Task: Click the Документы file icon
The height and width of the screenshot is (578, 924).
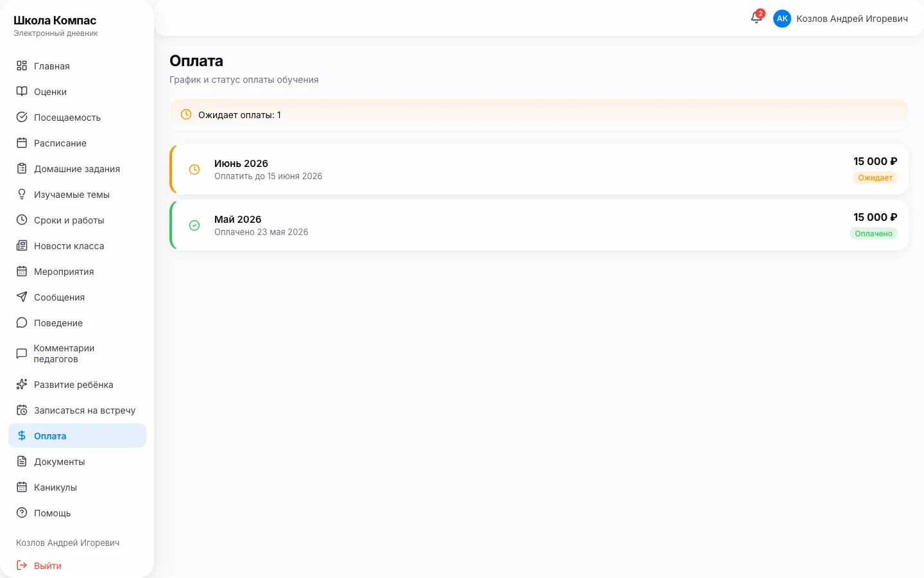Action: (22, 461)
